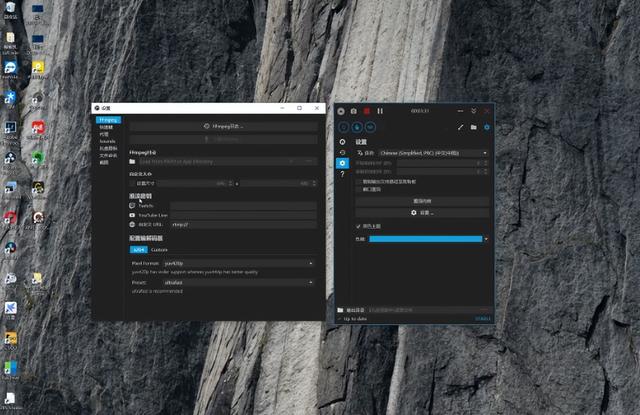Click the output folder icon in Captura's toolbar
Image resolution: width=640 pixels, height=415 pixels.
pos(474,127)
